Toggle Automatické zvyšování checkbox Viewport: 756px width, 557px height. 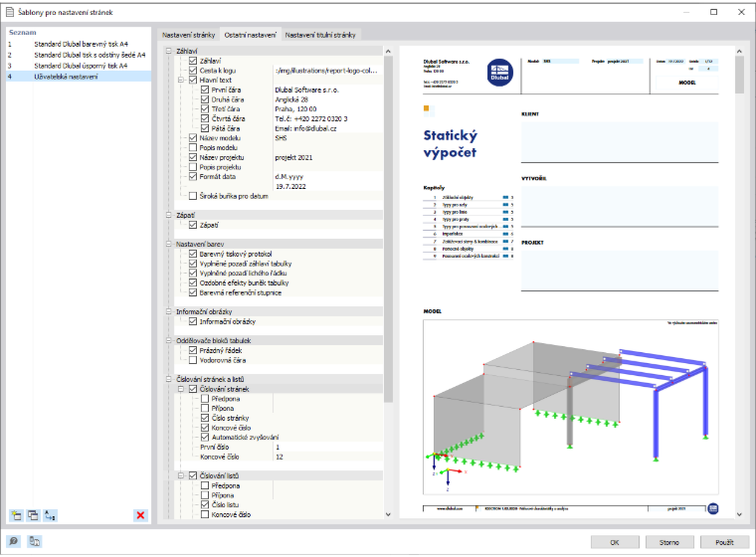[x=205, y=437]
